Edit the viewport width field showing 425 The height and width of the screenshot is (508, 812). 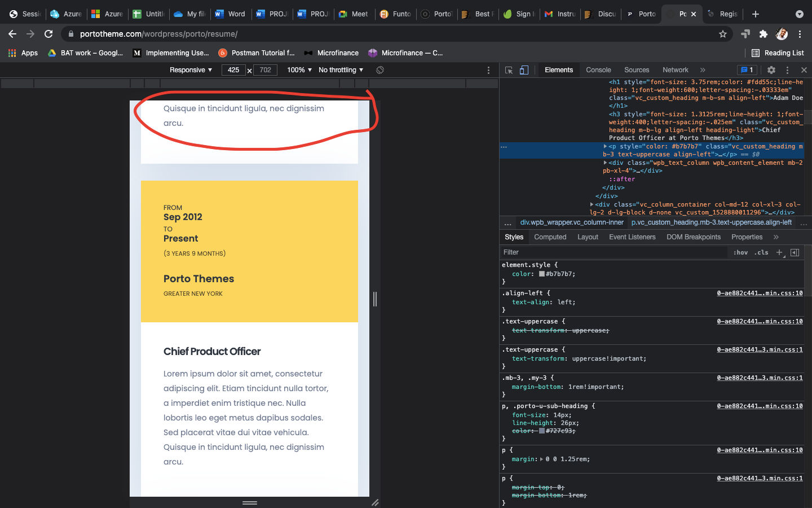point(233,70)
